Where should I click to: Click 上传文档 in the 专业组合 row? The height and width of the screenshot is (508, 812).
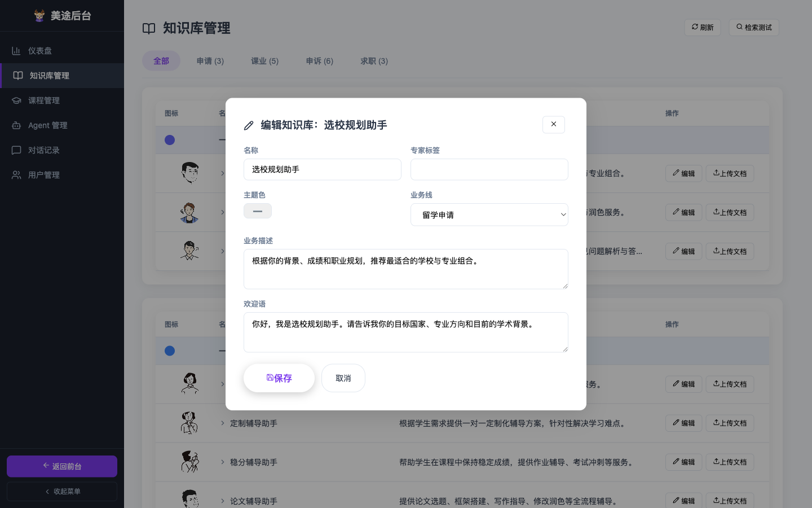[x=730, y=173]
